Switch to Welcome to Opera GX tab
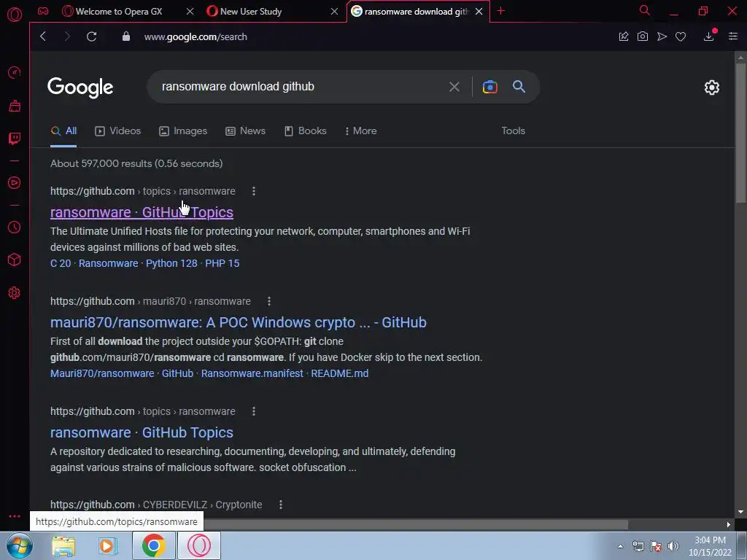 (x=119, y=12)
